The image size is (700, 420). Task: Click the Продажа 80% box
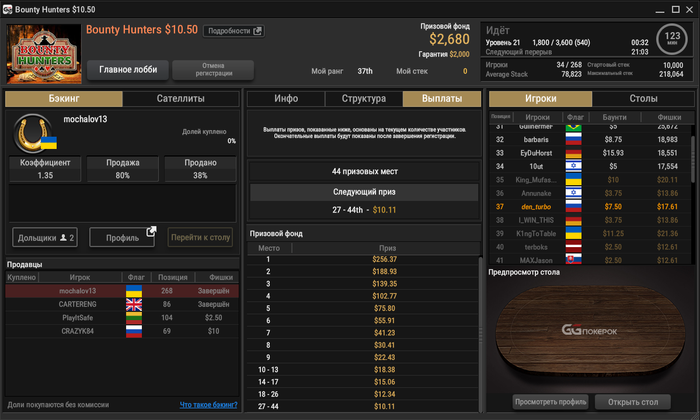tap(123, 169)
